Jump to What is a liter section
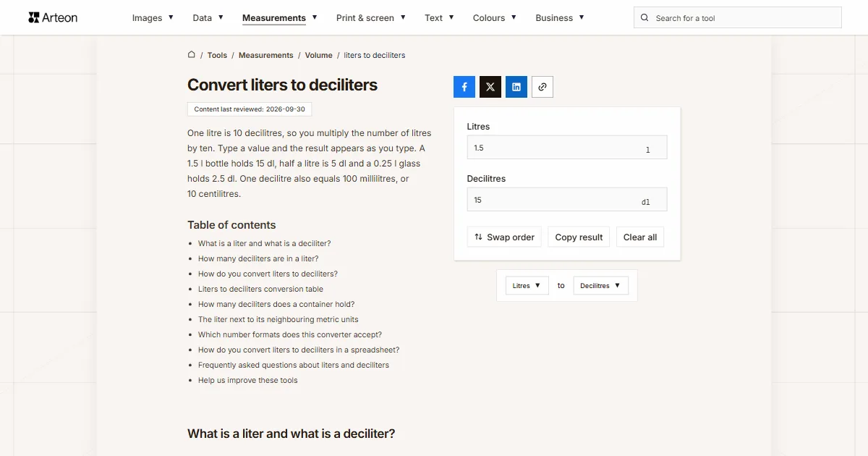 265,243
